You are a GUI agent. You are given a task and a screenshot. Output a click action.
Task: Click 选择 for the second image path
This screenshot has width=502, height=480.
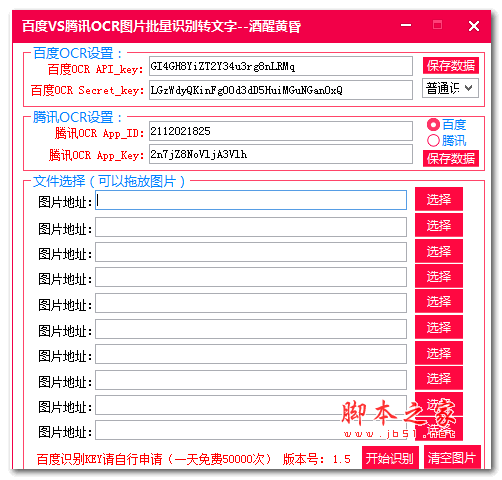[x=439, y=225]
